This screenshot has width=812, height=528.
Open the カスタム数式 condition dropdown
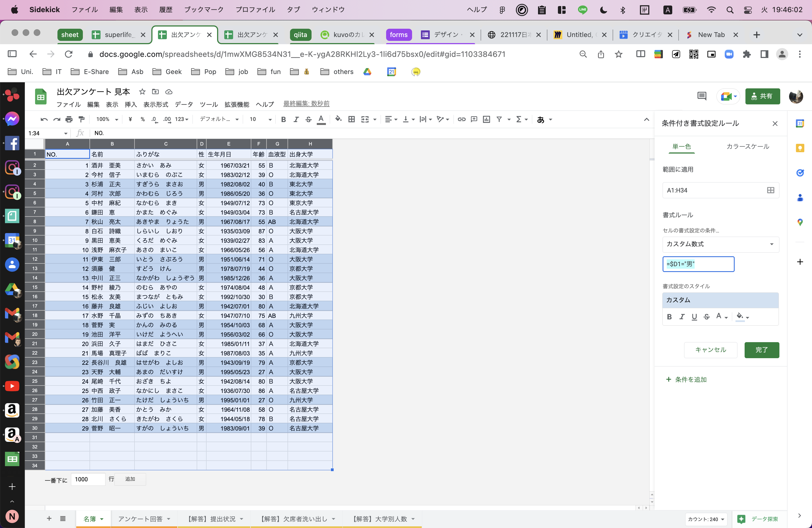720,244
